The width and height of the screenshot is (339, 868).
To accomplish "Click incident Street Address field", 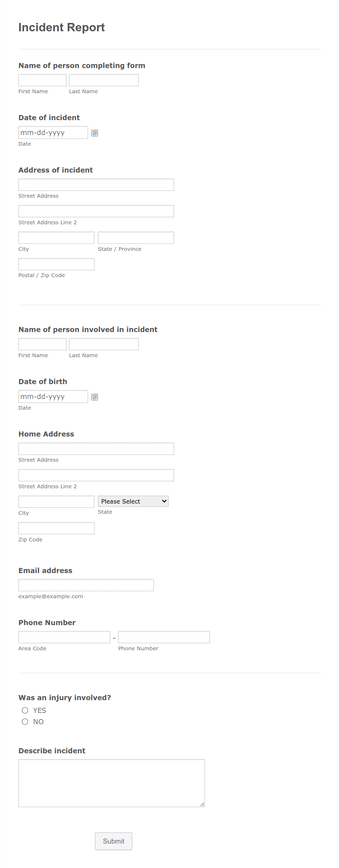I will [x=96, y=185].
